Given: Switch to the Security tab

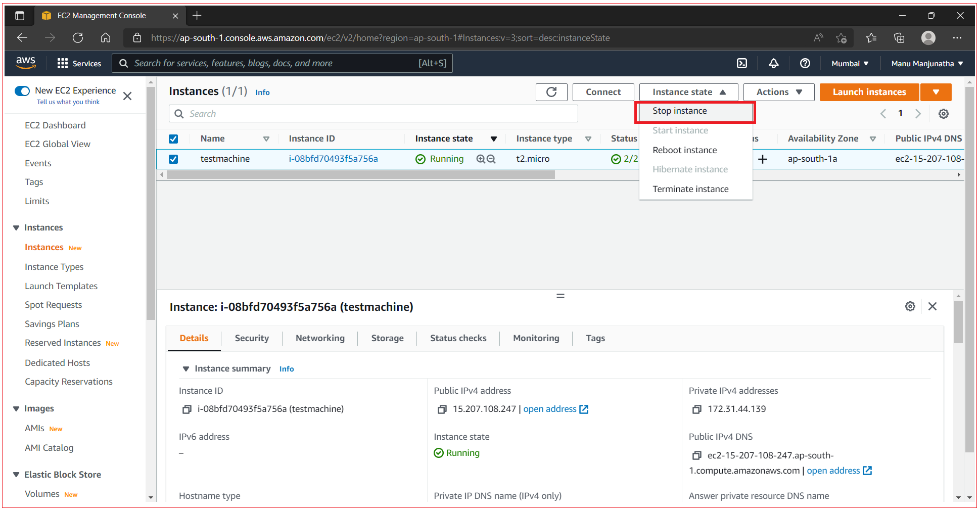Looking at the screenshot, I should pos(252,338).
